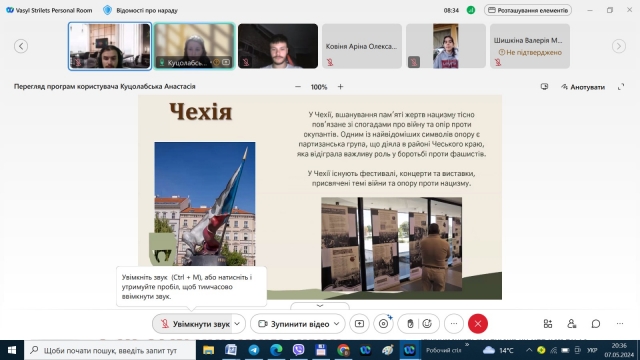Click 'Не підтверджено' status label
Screen dimensions: 640x360
tap(530, 52)
